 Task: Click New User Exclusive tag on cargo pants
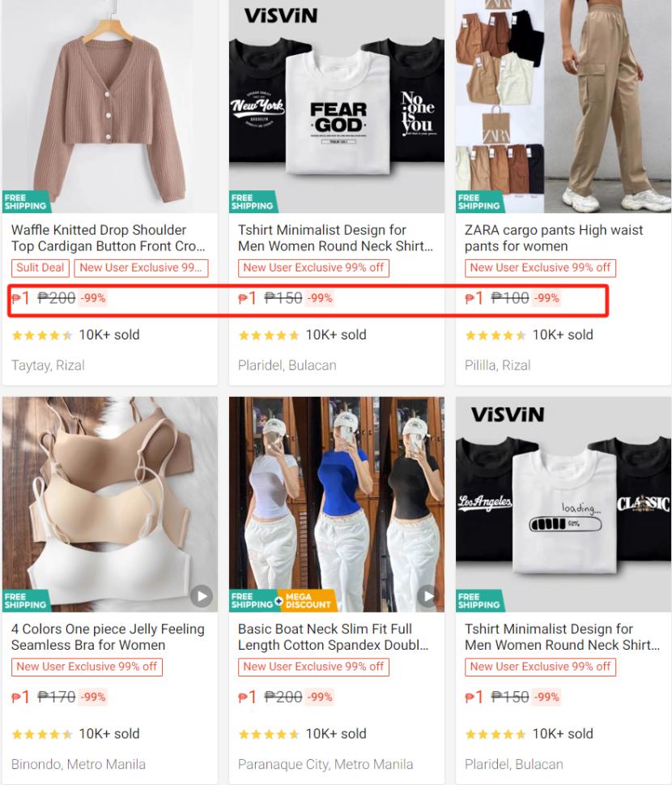[x=540, y=268]
